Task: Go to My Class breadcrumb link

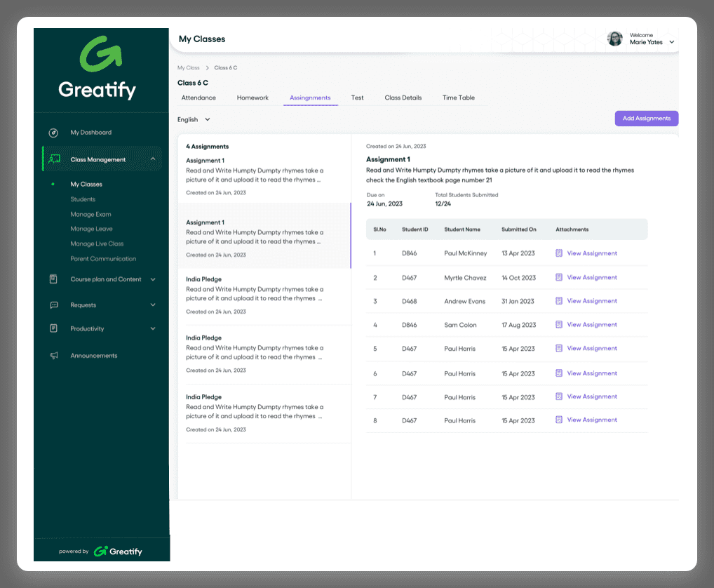Action: tap(188, 68)
